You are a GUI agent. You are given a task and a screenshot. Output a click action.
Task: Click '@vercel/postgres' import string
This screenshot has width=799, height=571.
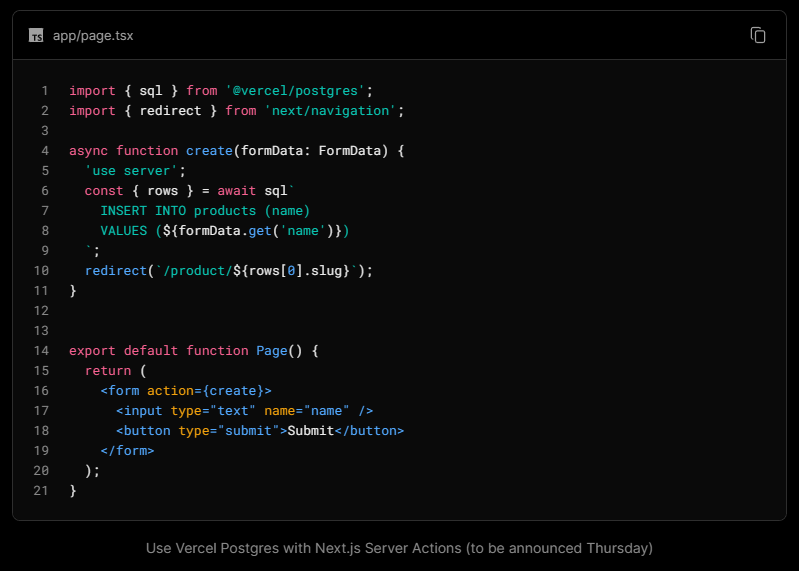coord(296,91)
